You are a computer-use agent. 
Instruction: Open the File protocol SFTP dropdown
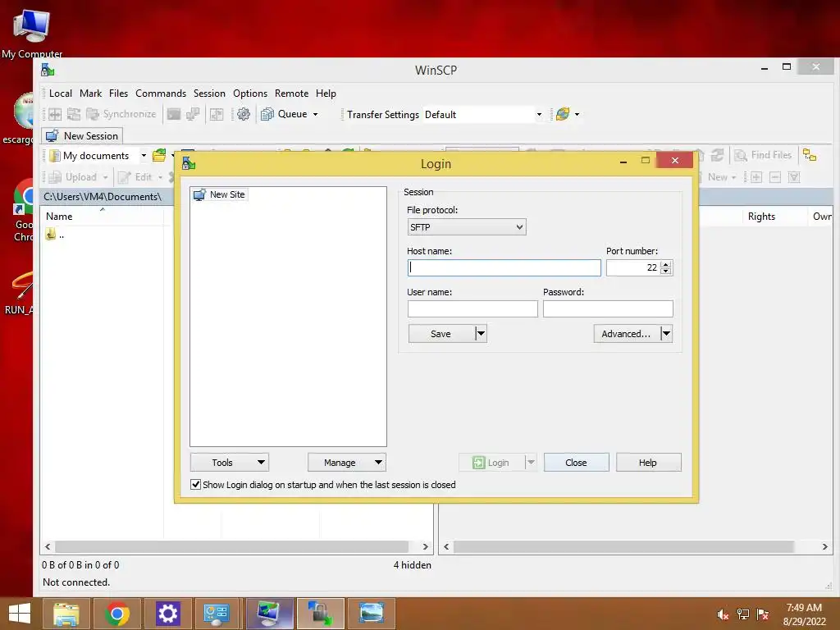(x=467, y=227)
